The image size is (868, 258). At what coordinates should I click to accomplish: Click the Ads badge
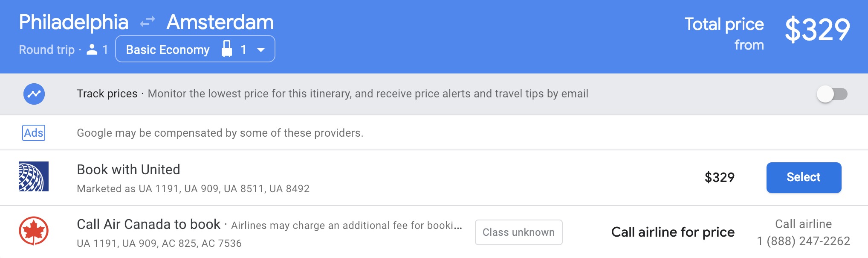tap(34, 133)
